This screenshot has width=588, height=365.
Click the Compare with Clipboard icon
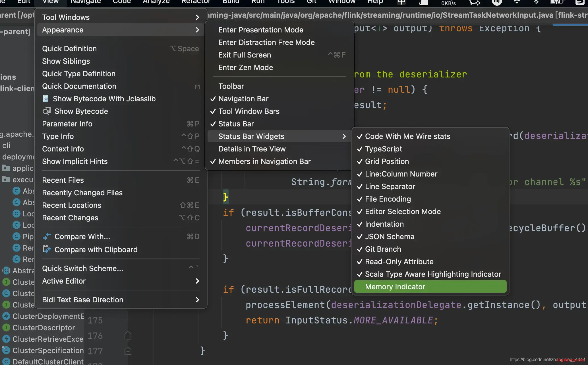tap(46, 249)
